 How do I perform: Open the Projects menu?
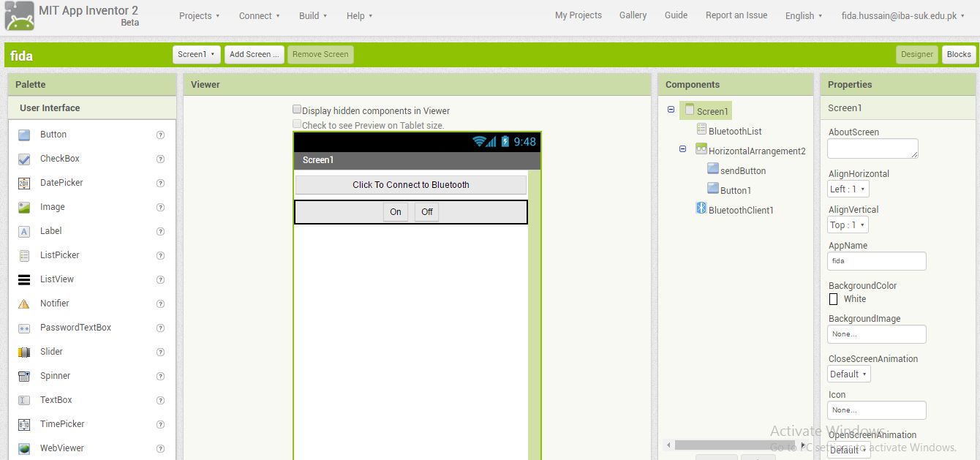coord(200,15)
